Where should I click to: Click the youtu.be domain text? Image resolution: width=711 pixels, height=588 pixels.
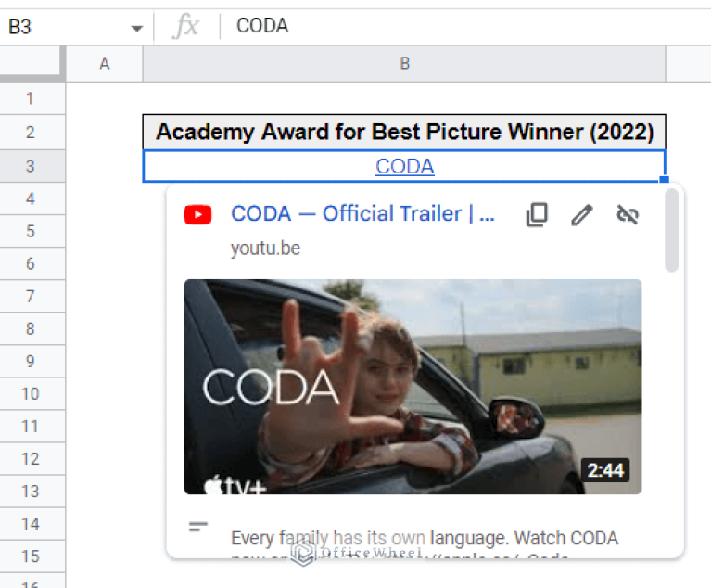pyautogui.click(x=265, y=249)
